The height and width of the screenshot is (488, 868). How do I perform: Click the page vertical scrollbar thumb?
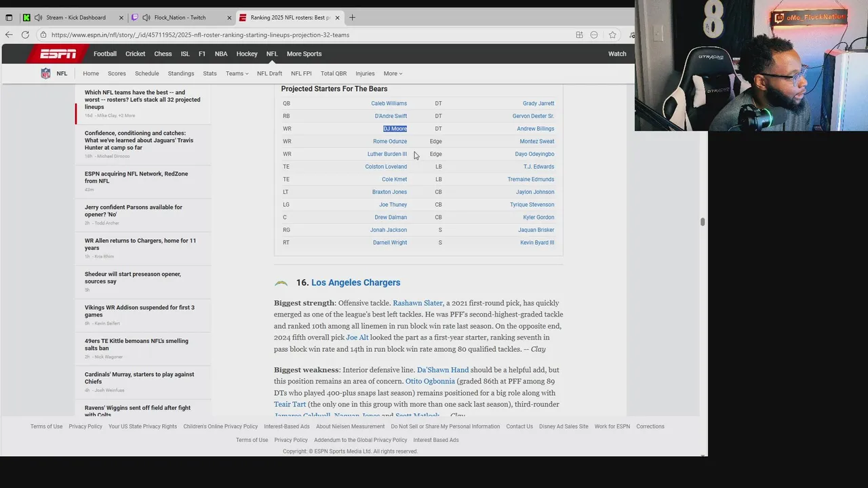[x=703, y=222]
